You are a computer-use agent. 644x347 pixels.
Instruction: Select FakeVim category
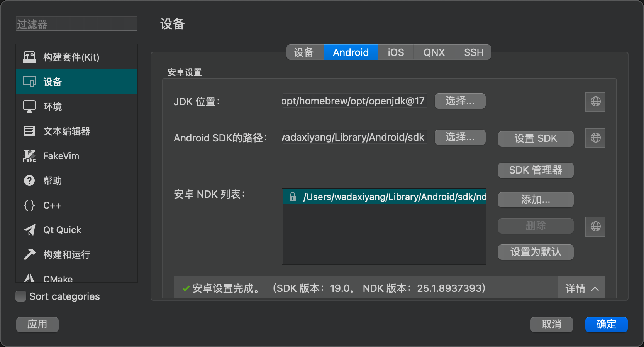pos(77,156)
